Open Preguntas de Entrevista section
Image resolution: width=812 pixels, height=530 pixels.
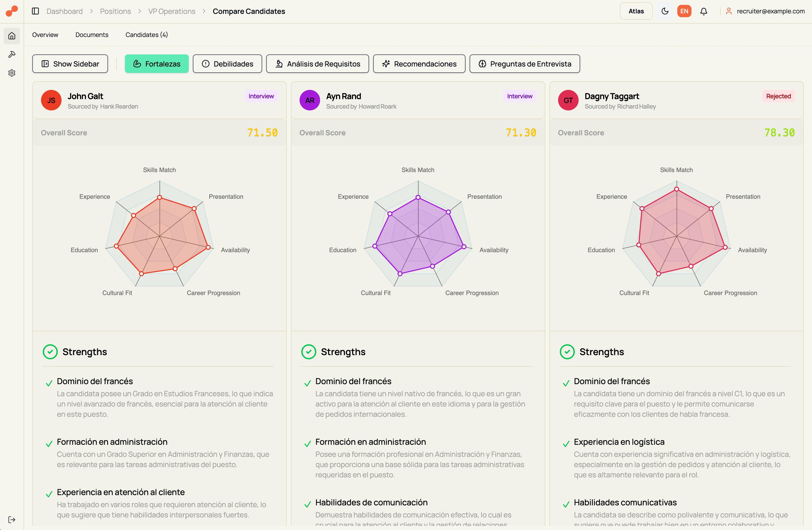click(524, 63)
